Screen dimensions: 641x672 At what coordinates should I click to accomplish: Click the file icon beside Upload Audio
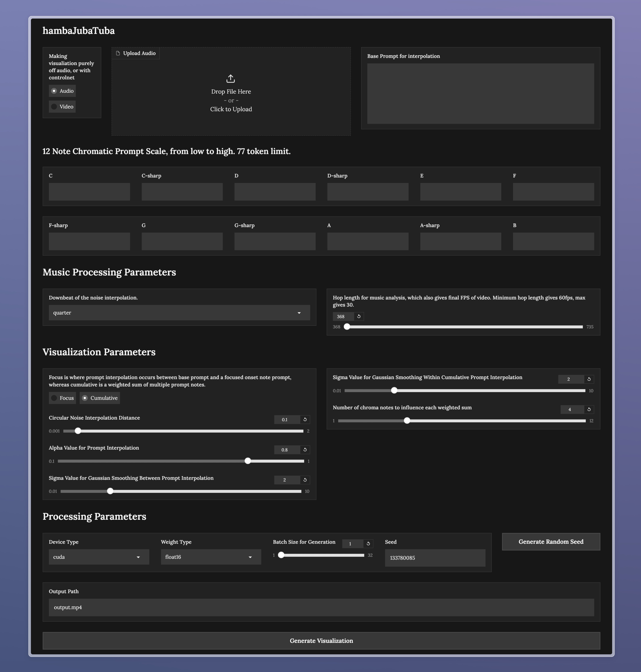click(118, 53)
